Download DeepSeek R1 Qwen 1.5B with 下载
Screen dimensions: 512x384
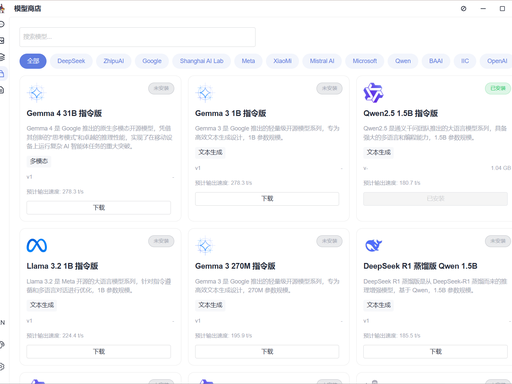(435, 351)
